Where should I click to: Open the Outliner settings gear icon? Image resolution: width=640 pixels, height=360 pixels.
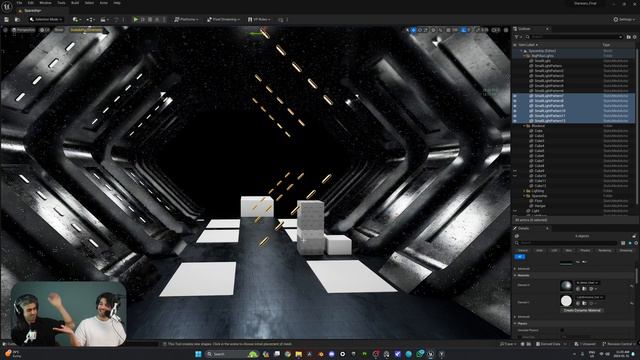[x=635, y=37]
